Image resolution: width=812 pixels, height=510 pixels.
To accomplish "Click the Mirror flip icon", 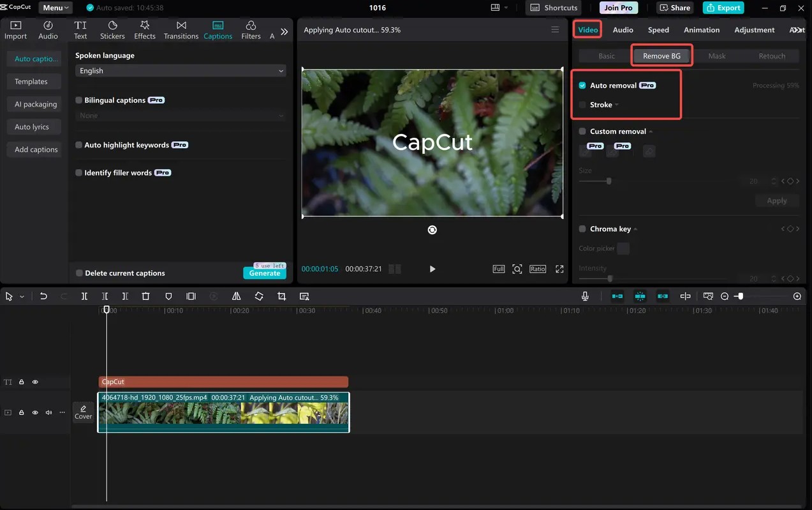I will [236, 296].
